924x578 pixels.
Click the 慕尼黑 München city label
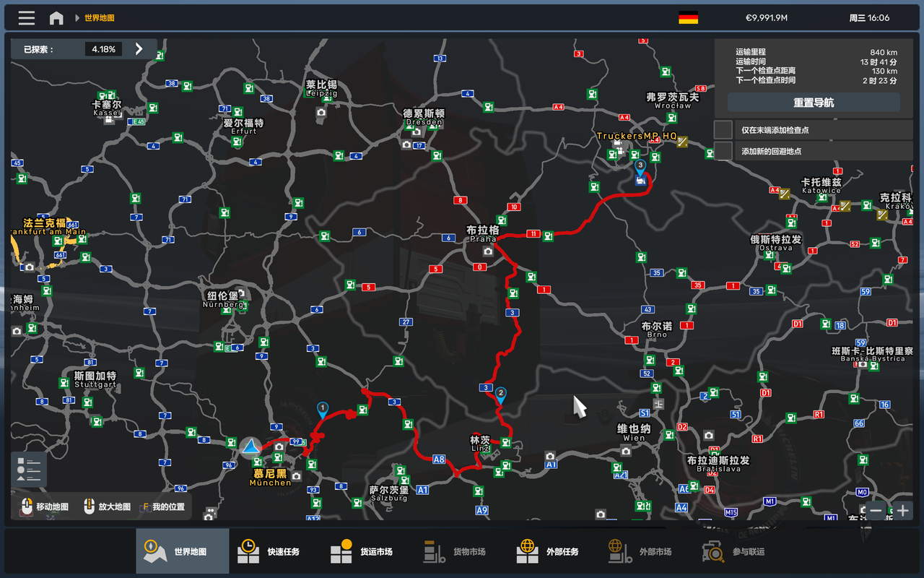coord(270,478)
